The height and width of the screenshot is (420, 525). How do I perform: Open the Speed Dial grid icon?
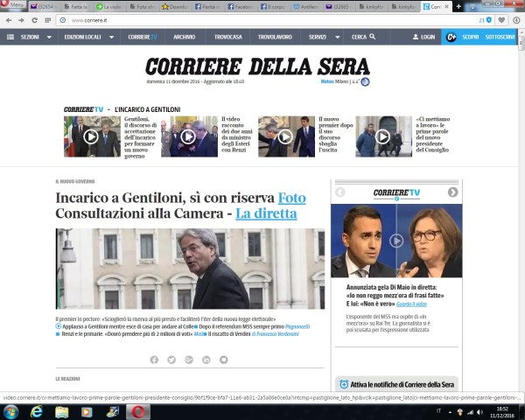click(x=47, y=20)
